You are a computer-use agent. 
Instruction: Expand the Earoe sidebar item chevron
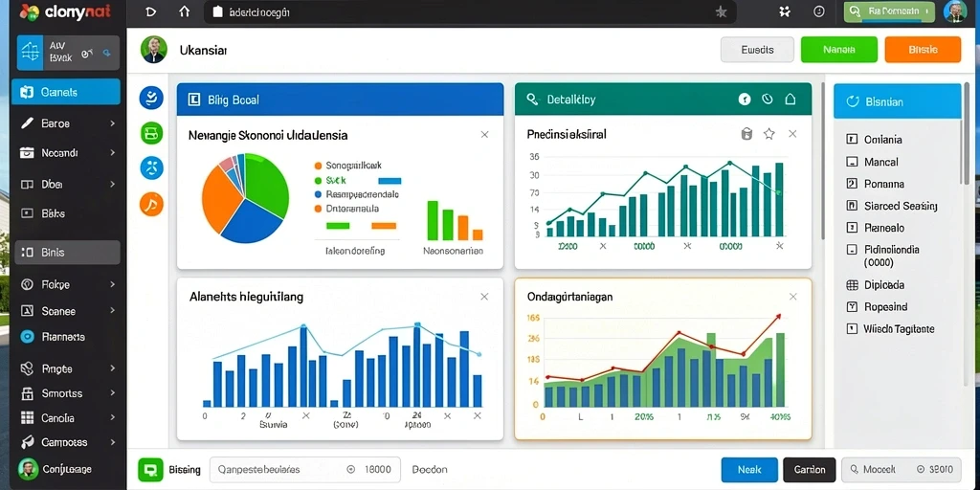pyautogui.click(x=113, y=123)
